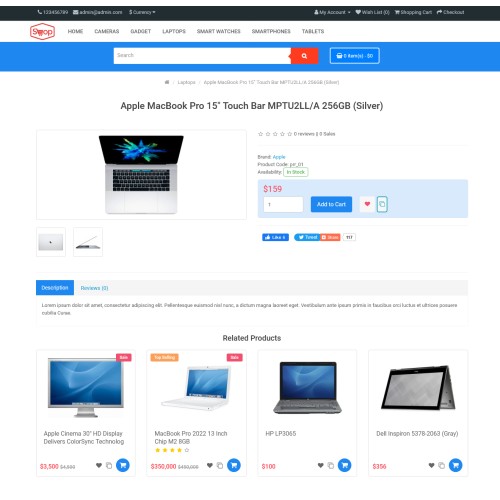
Task: Add MacBook Pro to wishlist heart icon
Action: (367, 204)
